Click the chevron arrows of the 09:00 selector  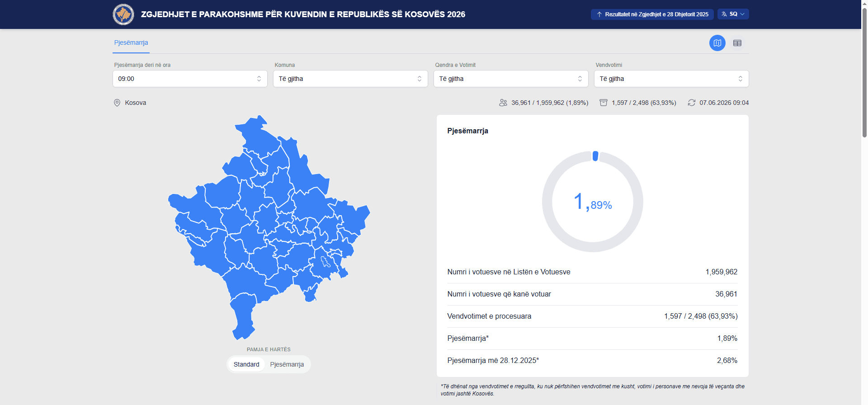point(259,79)
